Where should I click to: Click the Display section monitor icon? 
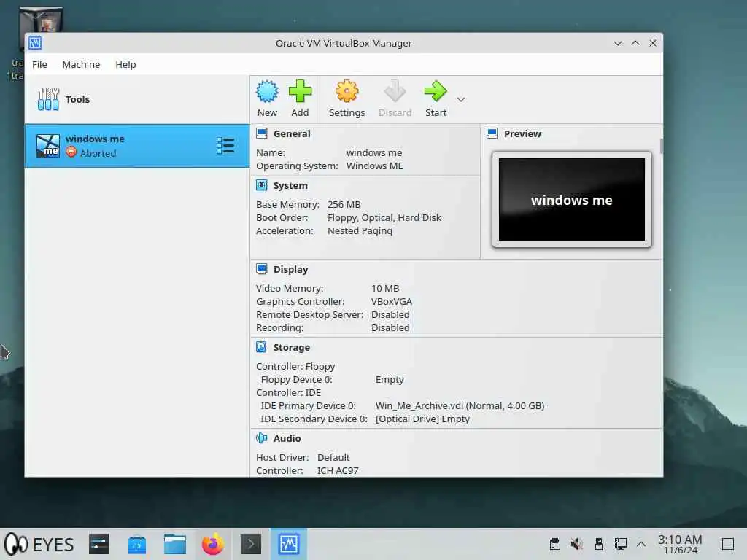point(262,269)
